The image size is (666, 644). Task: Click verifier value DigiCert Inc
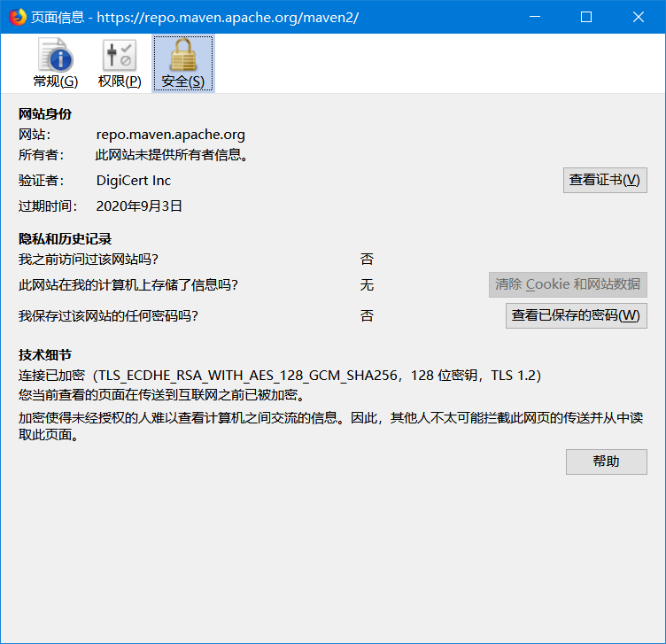click(x=134, y=181)
